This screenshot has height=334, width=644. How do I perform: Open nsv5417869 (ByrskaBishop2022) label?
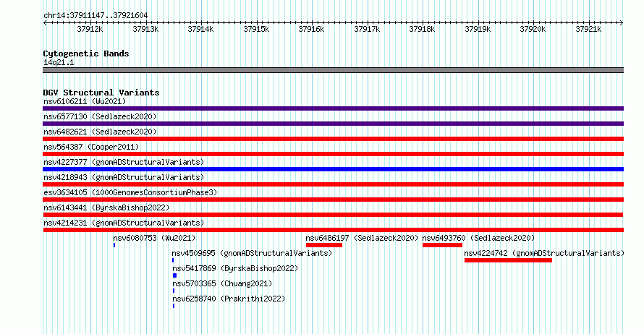click(235, 268)
